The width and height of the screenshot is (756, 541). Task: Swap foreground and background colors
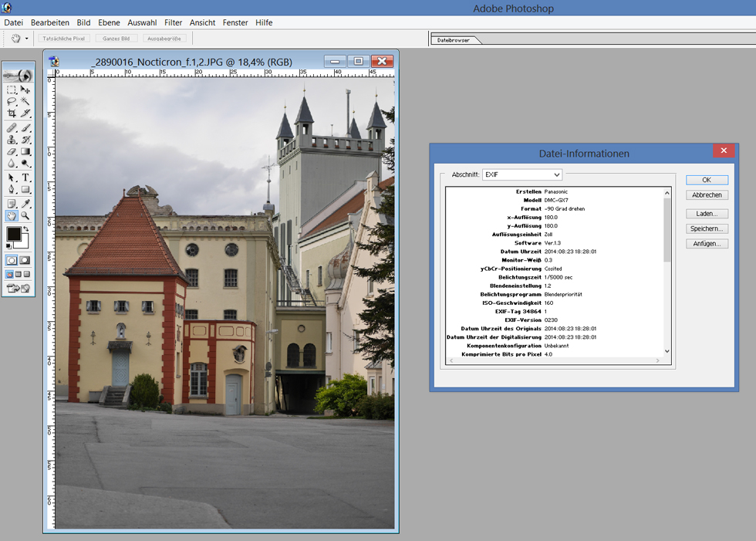pyautogui.click(x=26, y=230)
